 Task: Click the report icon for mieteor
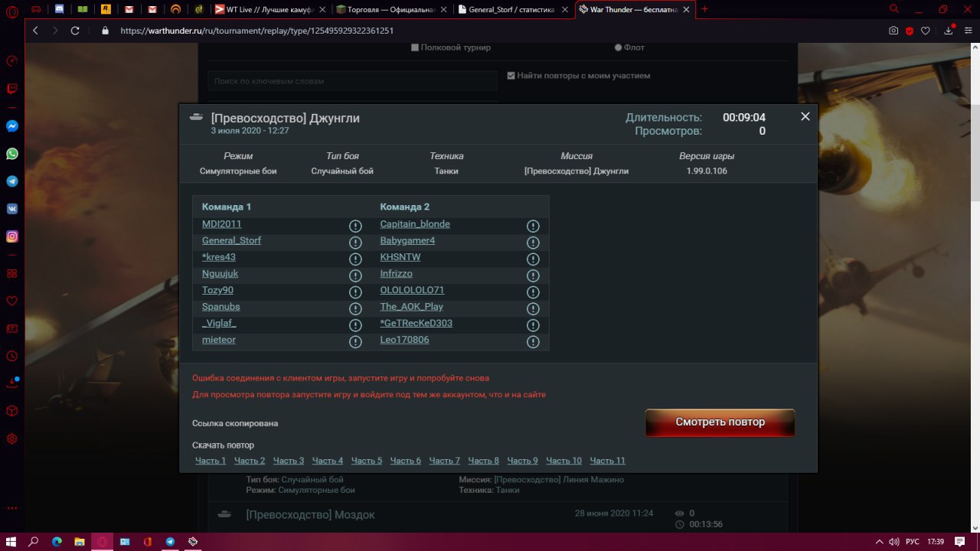355,342
